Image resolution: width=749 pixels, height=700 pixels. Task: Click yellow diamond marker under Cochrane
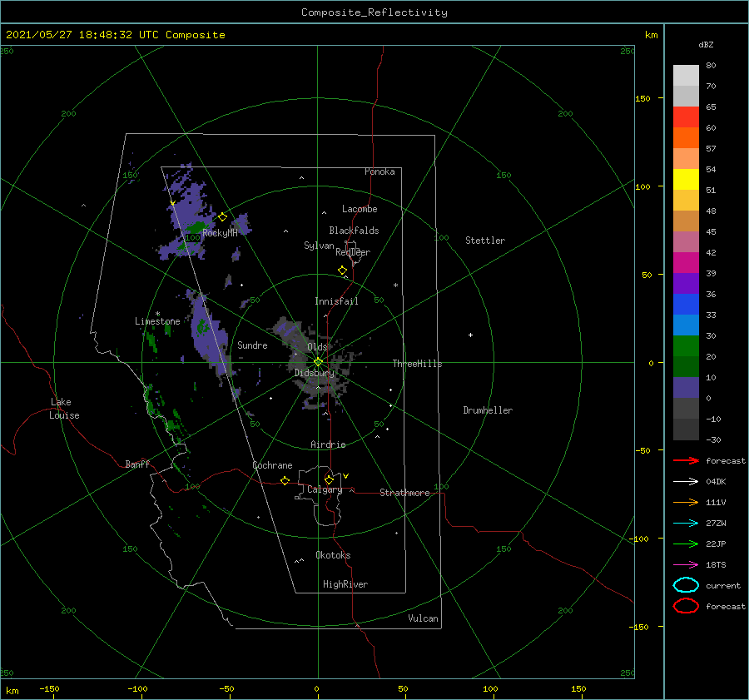[285, 481]
